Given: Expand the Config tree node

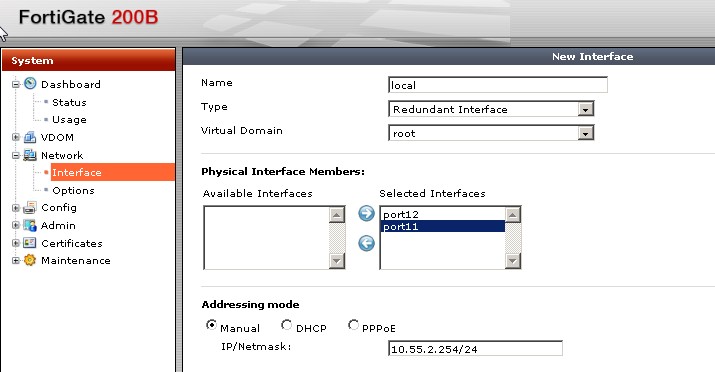Looking at the screenshot, I should click(16, 208).
